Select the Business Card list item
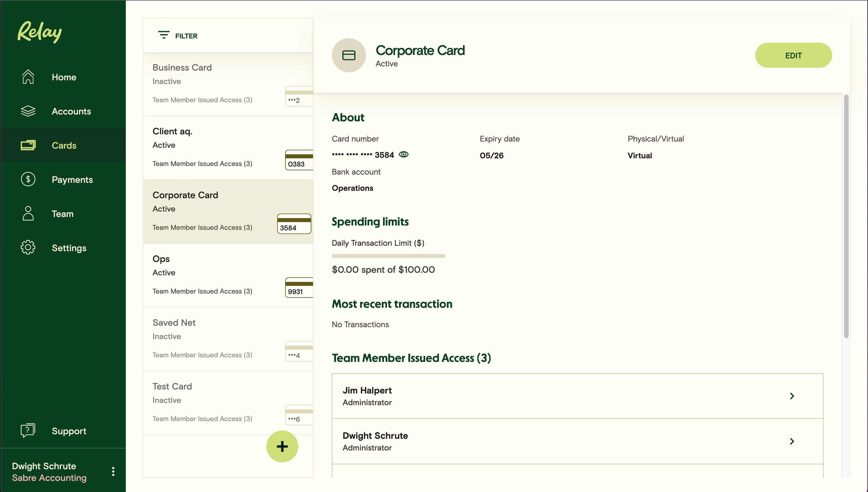The height and width of the screenshot is (492, 868). point(228,84)
